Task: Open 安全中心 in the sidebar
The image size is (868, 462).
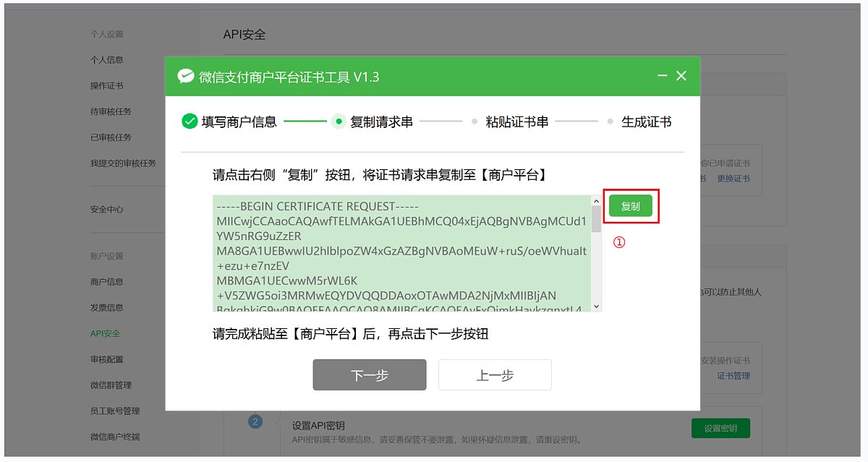Action: (107, 210)
